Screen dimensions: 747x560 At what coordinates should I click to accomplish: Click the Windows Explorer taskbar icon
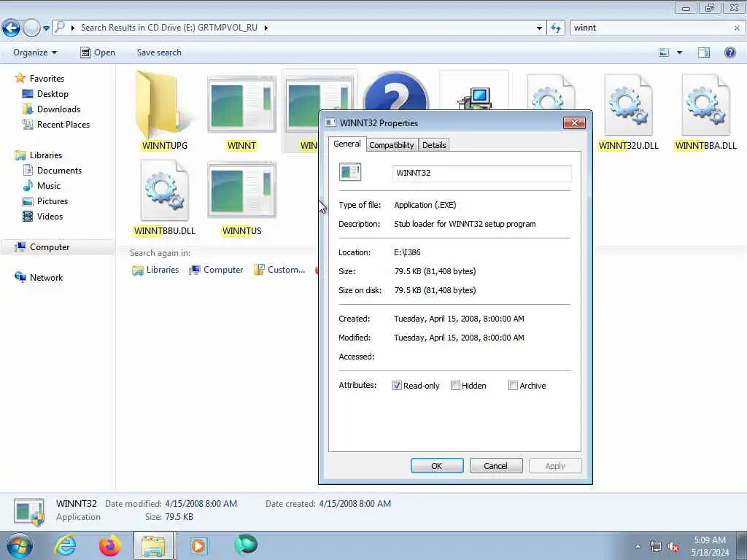[x=155, y=545]
